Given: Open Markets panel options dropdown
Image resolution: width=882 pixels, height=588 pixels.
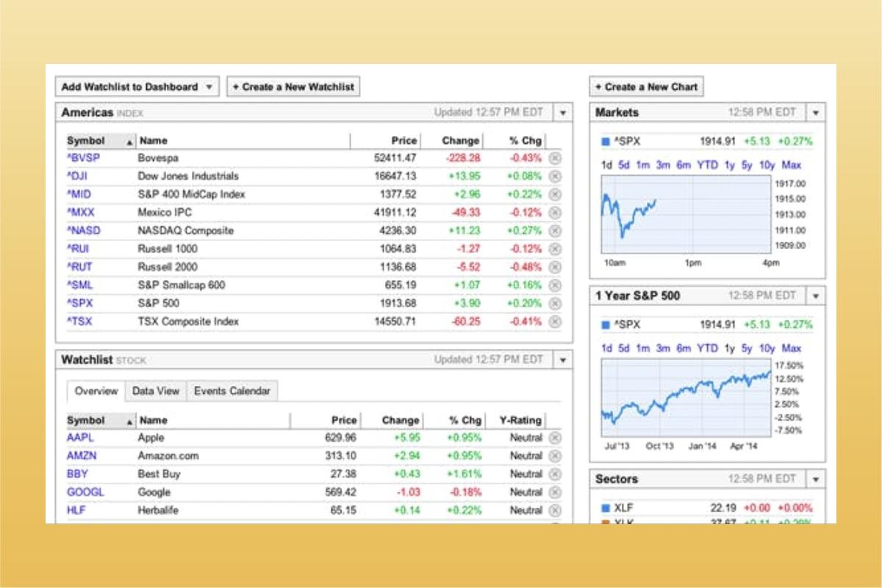Looking at the screenshot, I should (816, 113).
